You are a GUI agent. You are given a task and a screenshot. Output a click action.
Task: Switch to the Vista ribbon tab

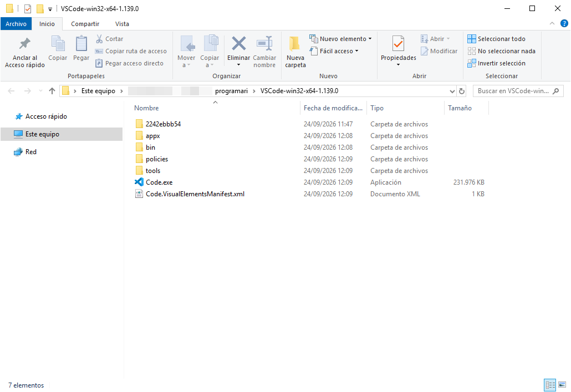point(122,24)
